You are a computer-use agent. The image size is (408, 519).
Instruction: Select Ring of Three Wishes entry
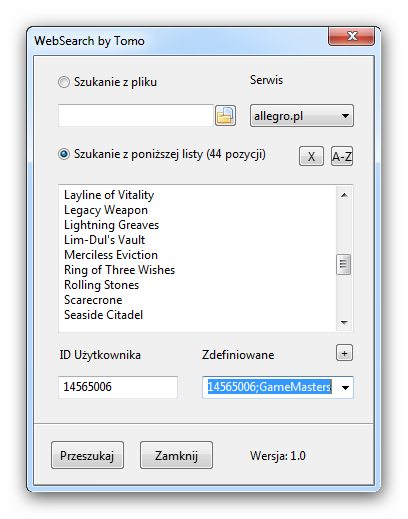[x=119, y=270]
